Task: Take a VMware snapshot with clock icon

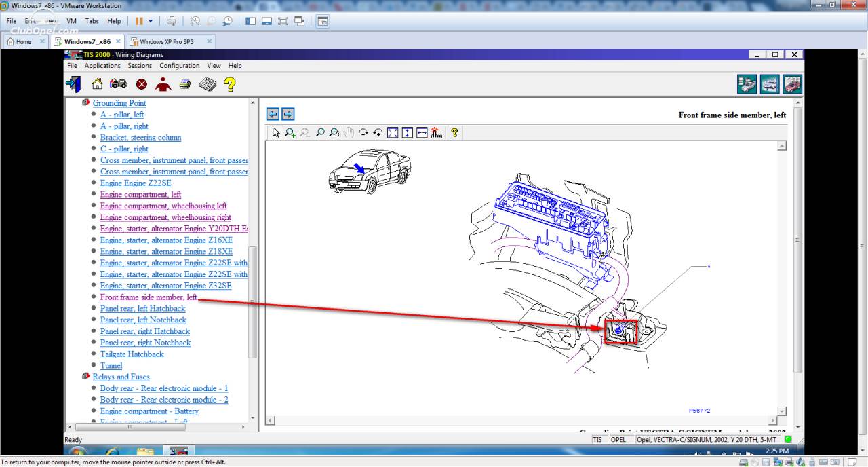Action: (x=195, y=21)
